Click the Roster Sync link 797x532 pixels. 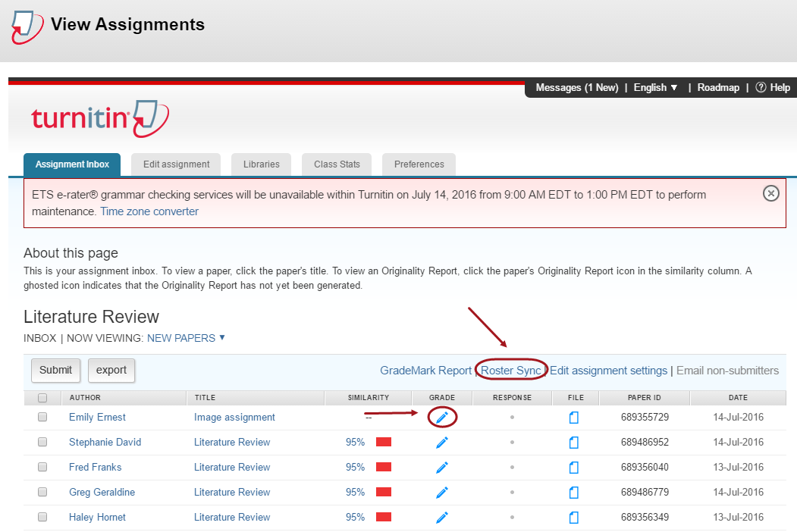[511, 371]
